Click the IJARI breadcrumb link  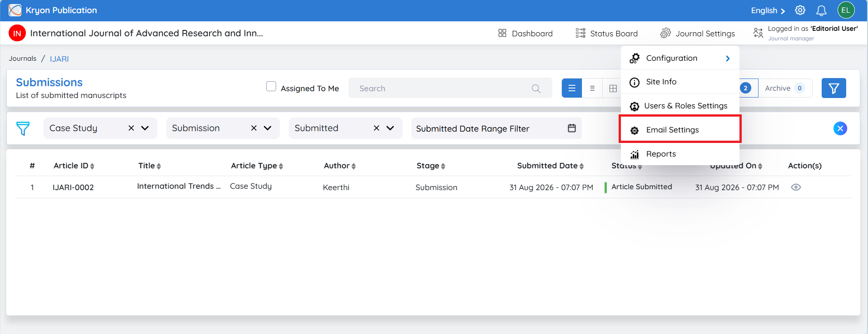tap(60, 59)
